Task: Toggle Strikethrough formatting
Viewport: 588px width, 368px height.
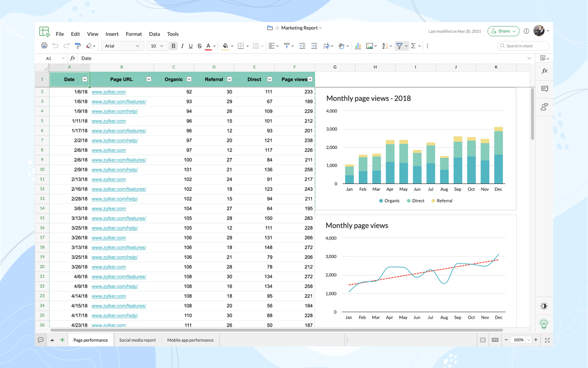Action: (x=199, y=46)
